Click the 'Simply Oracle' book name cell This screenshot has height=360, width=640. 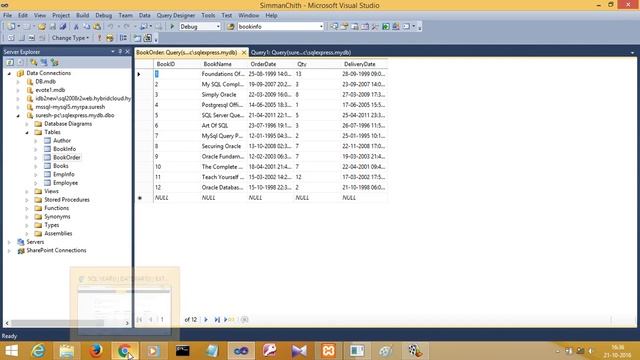click(224, 95)
